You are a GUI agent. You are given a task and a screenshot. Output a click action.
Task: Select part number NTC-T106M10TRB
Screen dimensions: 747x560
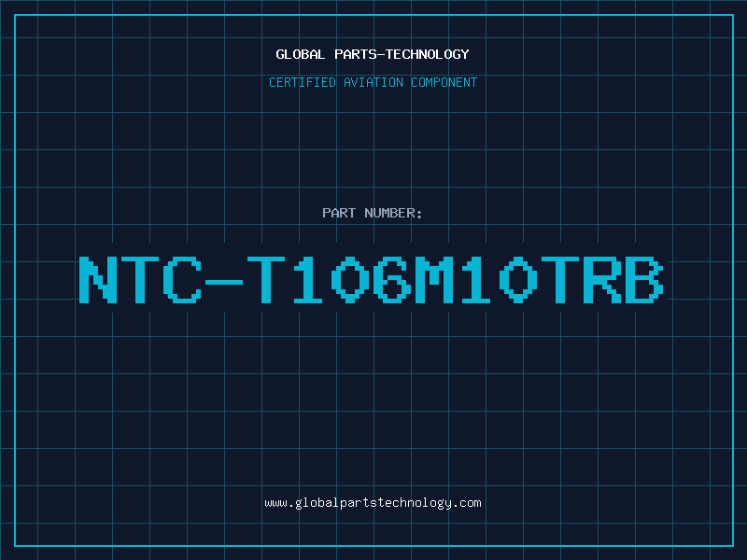[371, 279]
